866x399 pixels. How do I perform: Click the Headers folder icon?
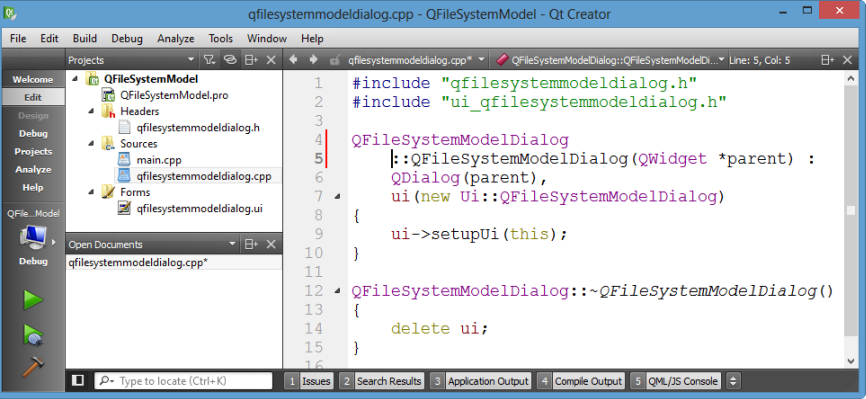pyautogui.click(x=108, y=112)
